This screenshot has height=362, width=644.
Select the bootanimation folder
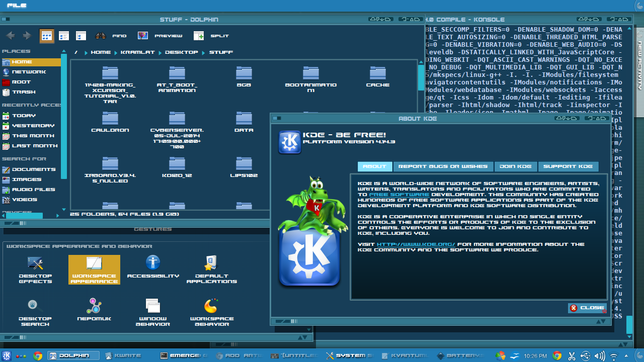tap(311, 79)
